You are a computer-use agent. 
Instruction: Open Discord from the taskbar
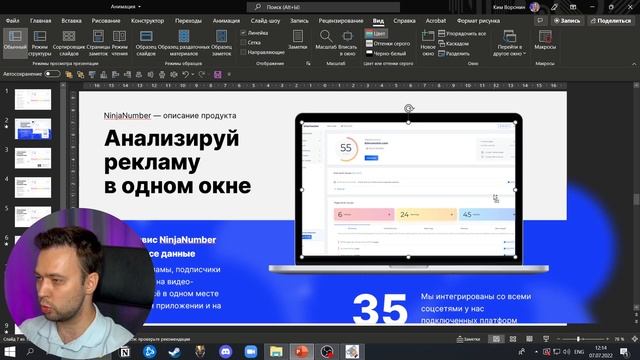tap(225, 351)
